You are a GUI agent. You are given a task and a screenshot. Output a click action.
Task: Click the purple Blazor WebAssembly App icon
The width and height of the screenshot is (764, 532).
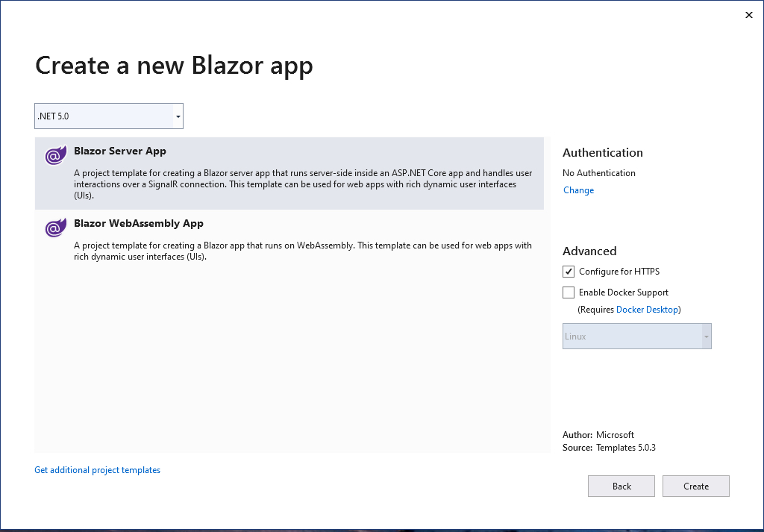pos(54,228)
